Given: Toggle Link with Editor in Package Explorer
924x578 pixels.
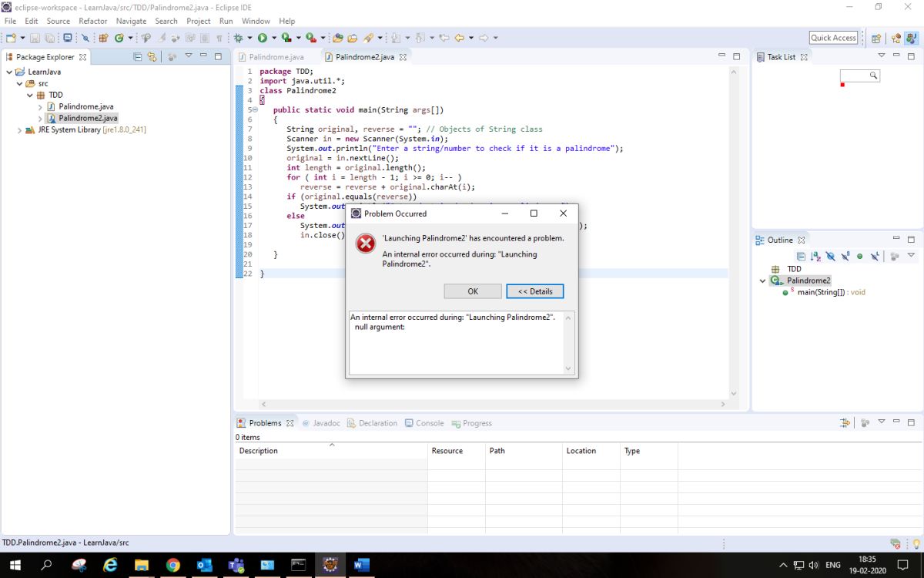Looking at the screenshot, I should tap(152, 56).
